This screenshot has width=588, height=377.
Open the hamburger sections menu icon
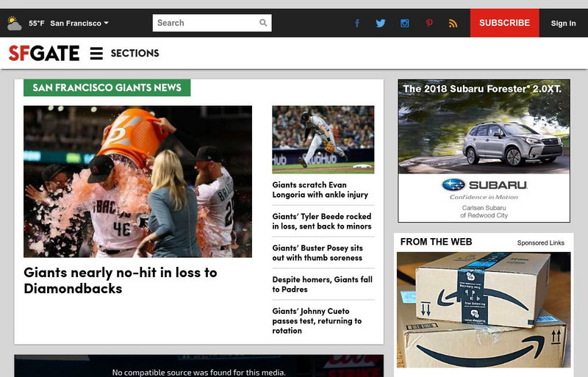pos(96,53)
